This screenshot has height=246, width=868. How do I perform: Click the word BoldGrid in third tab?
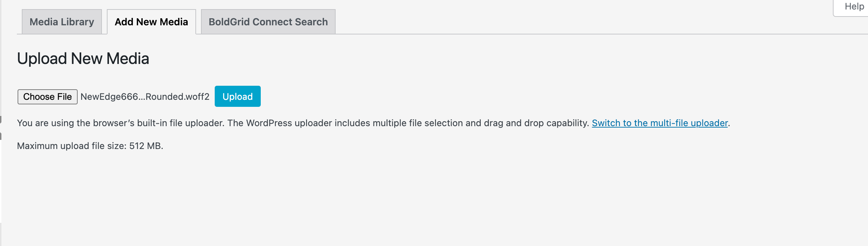coord(229,22)
